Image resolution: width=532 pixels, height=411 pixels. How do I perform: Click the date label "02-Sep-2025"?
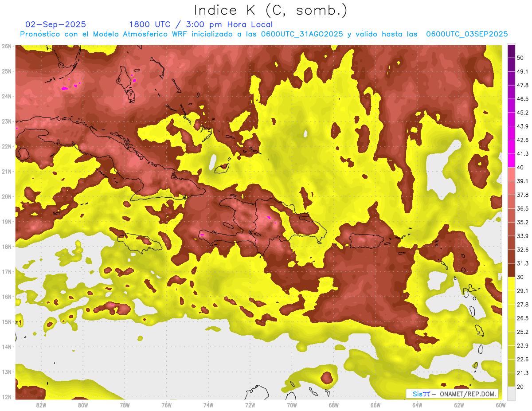(x=55, y=24)
